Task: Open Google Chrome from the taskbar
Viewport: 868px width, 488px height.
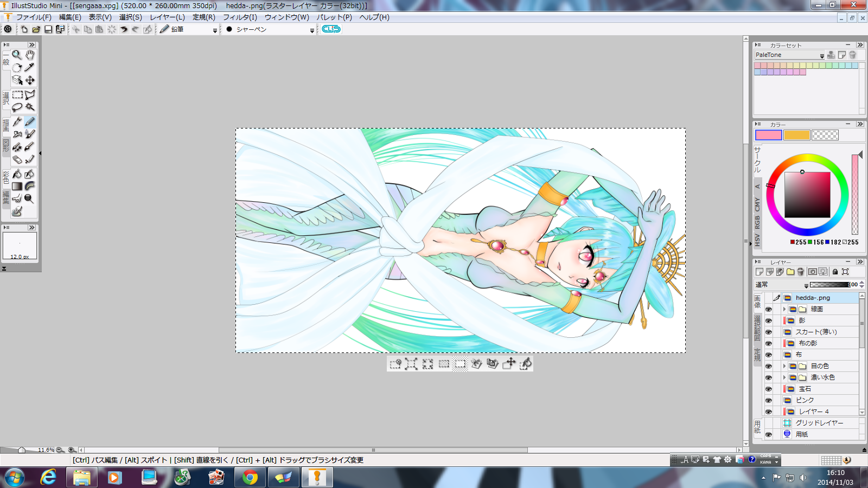Action: coord(250,477)
